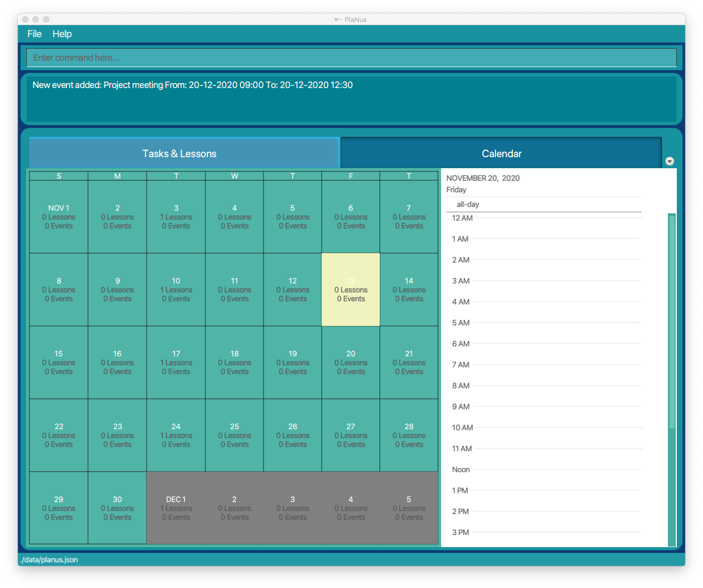Click the 11 AM time slot

(547, 448)
